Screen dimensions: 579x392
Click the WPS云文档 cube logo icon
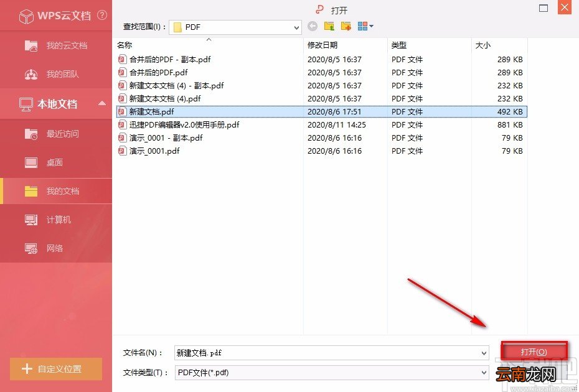coord(27,16)
